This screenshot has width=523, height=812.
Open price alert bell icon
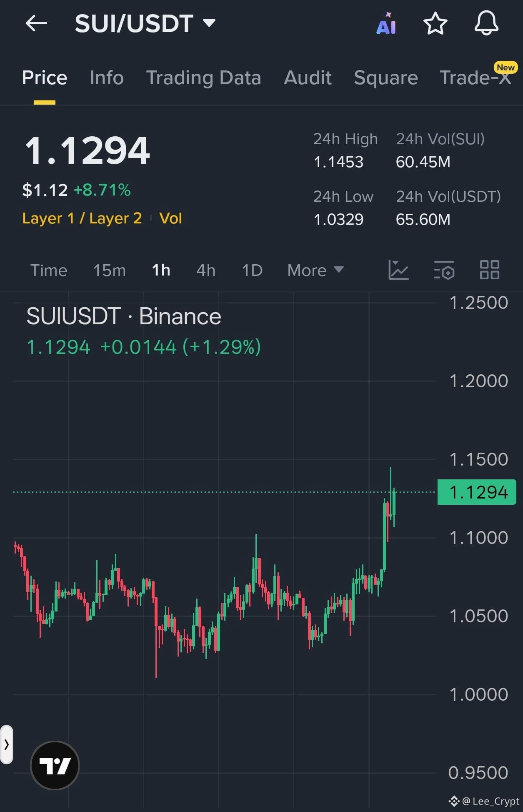tap(486, 23)
